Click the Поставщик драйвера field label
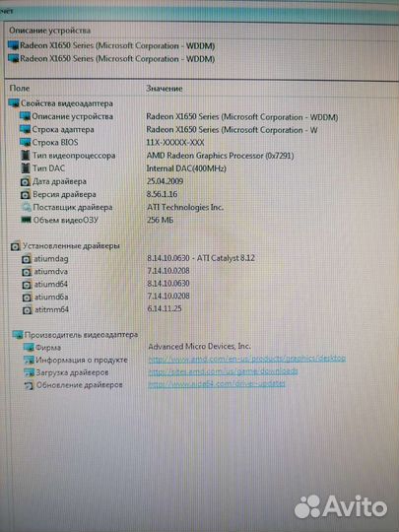This screenshot has height=532, width=399. click(73, 207)
